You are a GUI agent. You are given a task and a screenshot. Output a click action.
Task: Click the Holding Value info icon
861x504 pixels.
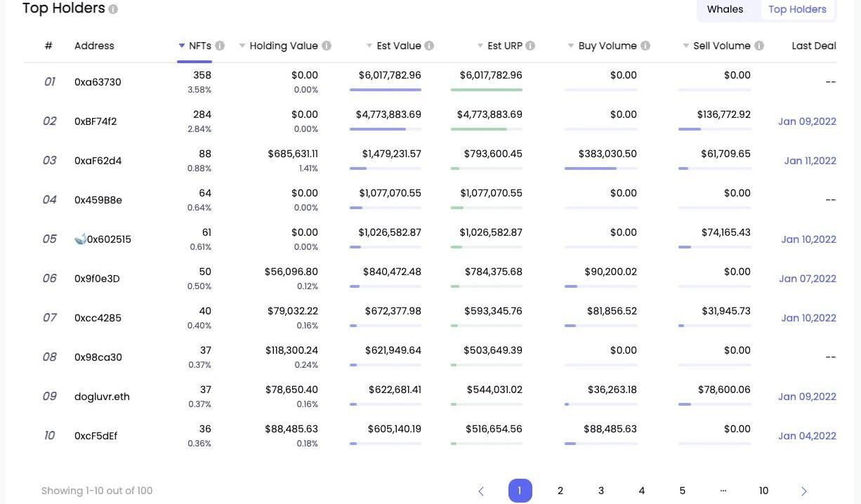327,46
